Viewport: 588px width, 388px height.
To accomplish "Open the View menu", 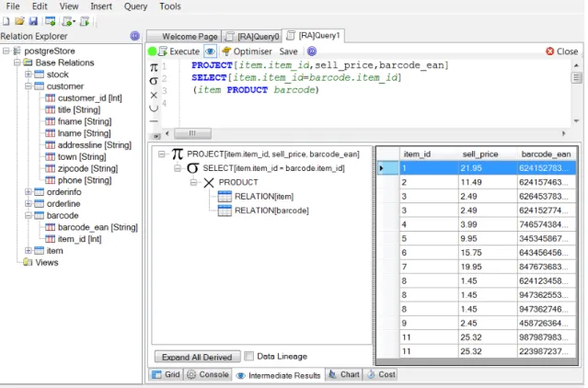I will point(69,6).
